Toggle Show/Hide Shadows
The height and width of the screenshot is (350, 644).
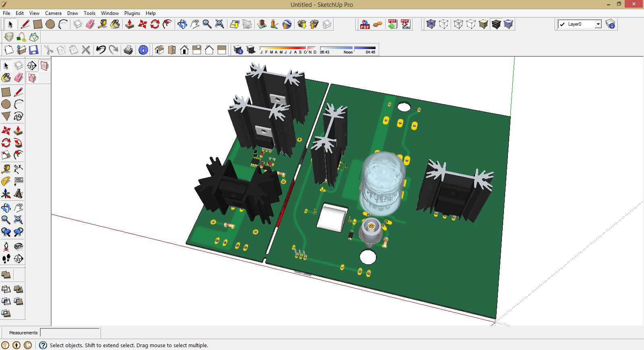(251, 50)
